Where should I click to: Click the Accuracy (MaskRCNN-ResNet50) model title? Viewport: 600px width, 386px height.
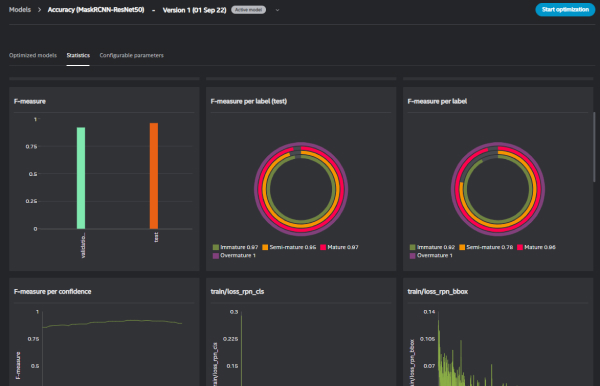pos(96,10)
